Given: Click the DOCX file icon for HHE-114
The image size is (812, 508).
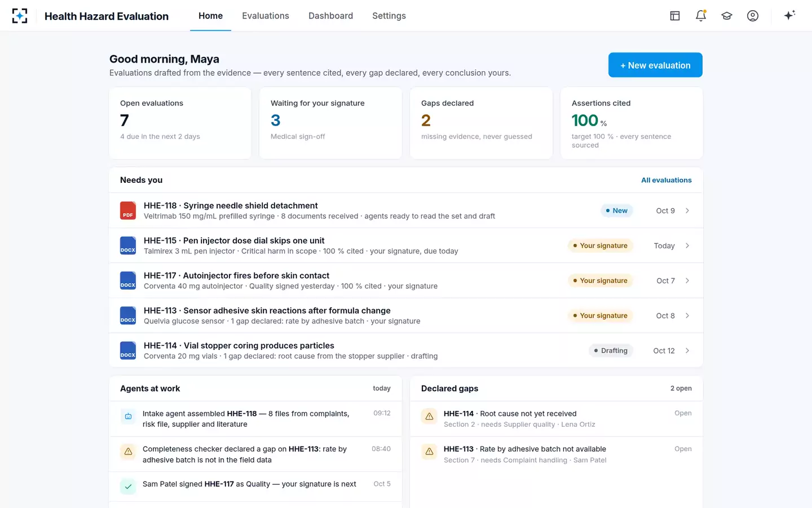Looking at the screenshot, I should (x=128, y=351).
